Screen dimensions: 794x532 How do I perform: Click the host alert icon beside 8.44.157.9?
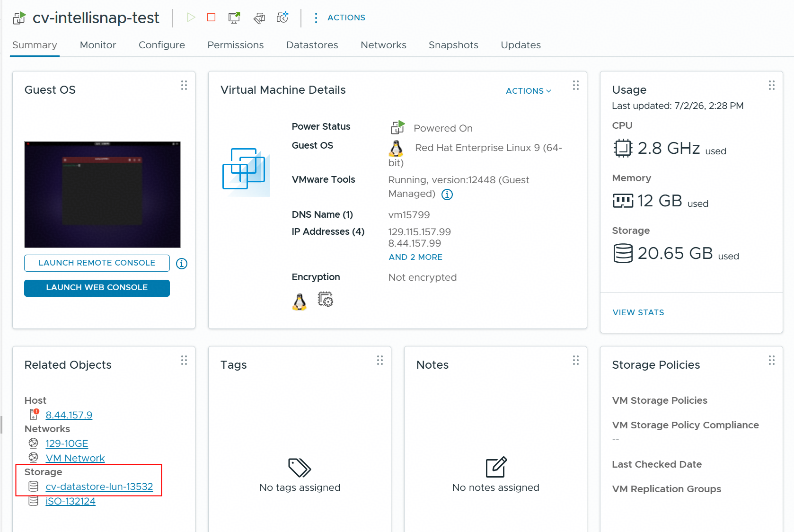pyautogui.click(x=34, y=414)
